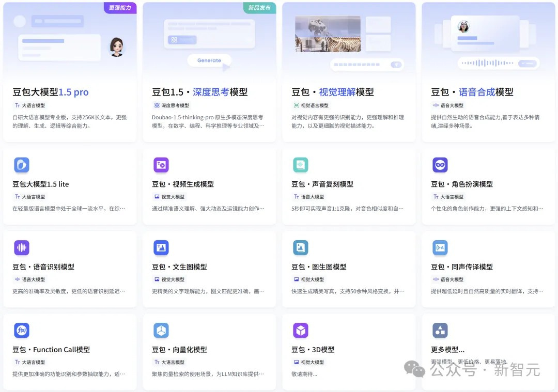The image size is (558, 392).
Task: Open 豆包·视觉理解模型 title
Action: click(x=333, y=92)
